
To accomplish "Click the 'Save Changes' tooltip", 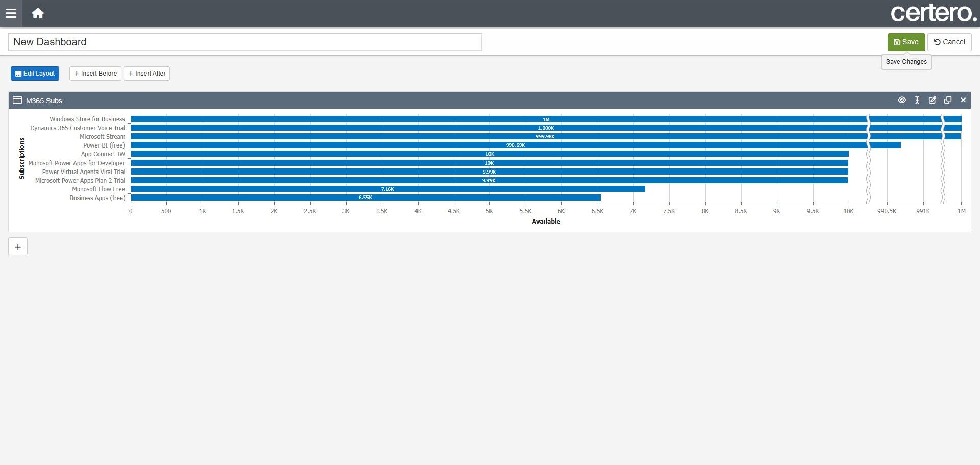I will pos(906,62).
